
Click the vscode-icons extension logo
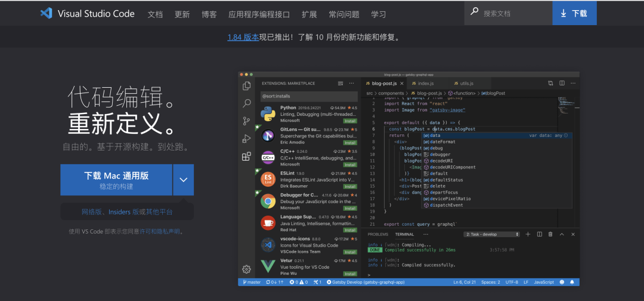coord(268,245)
